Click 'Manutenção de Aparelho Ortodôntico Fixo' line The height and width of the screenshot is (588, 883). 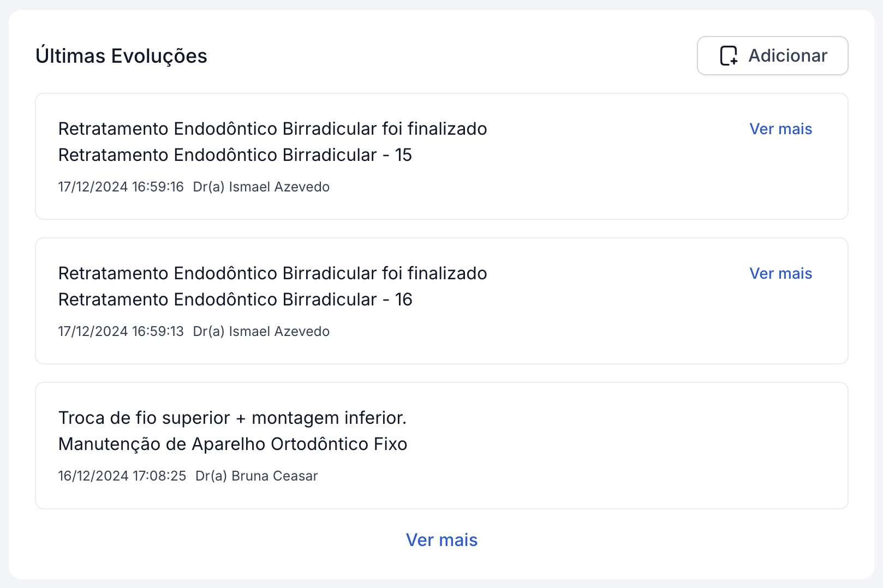pos(232,444)
